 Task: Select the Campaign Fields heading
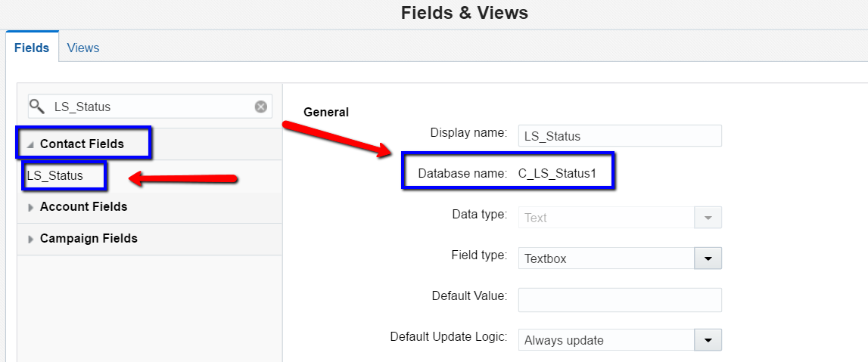89,239
